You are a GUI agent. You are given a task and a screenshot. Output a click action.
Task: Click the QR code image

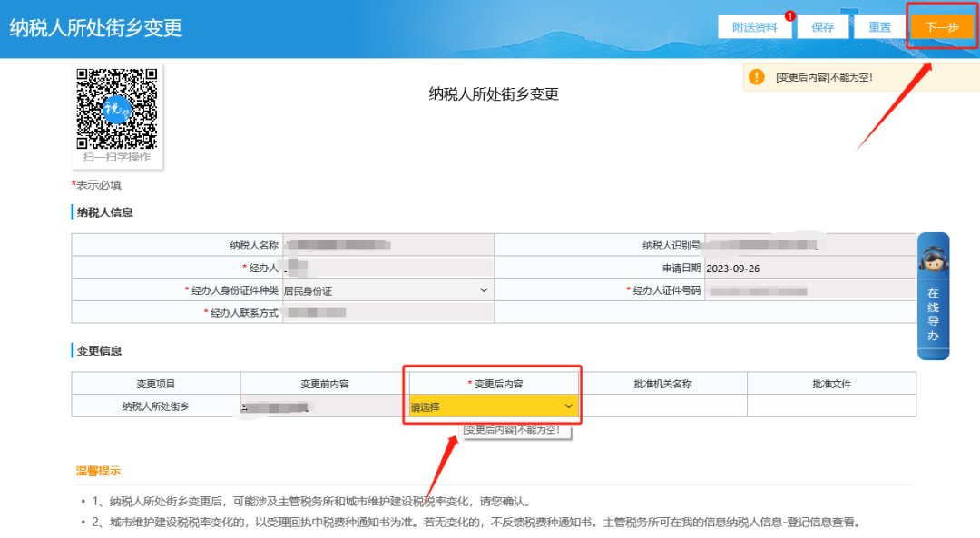117,107
